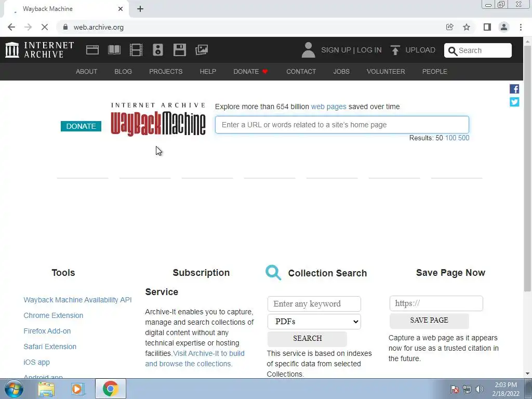Open the Web section icon
Image resolution: width=532 pixels, height=399 pixels.
point(92,50)
